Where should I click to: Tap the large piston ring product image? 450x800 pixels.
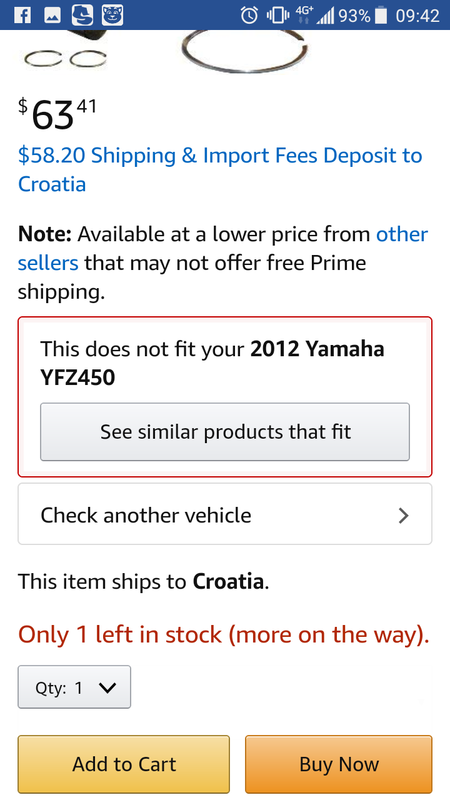(245, 50)
